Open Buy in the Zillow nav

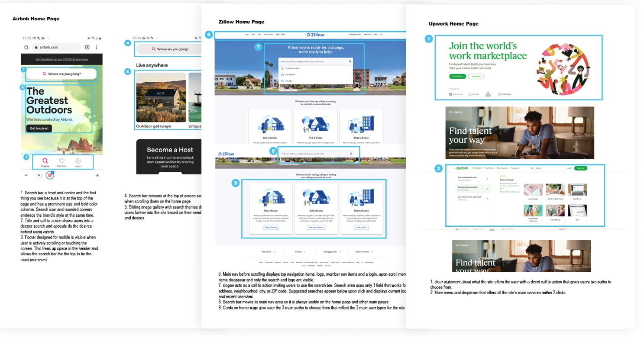click(247, 35)
